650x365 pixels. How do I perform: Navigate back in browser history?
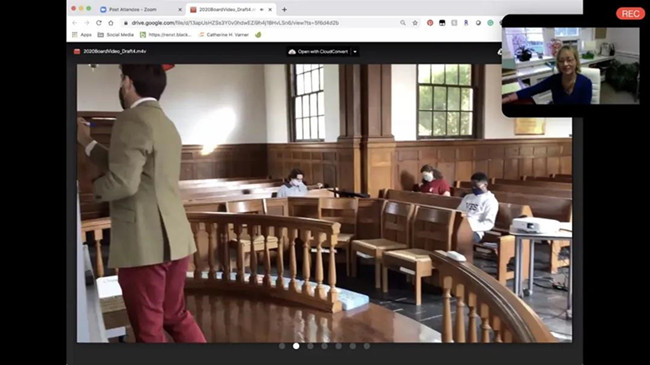75,23
